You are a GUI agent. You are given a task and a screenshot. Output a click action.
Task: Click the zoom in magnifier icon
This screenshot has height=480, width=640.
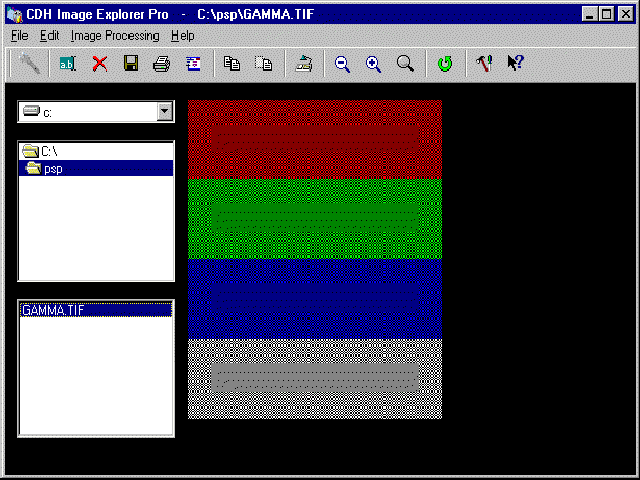pyautogui.click(x=373, y=64)
